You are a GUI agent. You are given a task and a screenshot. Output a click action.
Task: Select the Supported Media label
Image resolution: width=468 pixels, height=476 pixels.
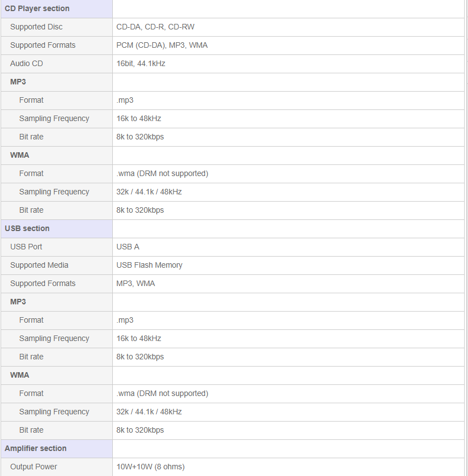tap(39, 265)
